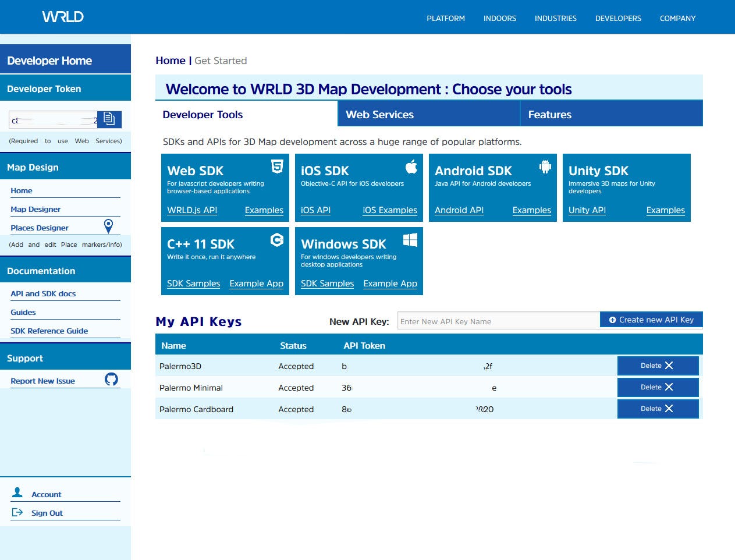
Task: Click the Palermo Minimal key name cell
Action: [x=191, y=388]
